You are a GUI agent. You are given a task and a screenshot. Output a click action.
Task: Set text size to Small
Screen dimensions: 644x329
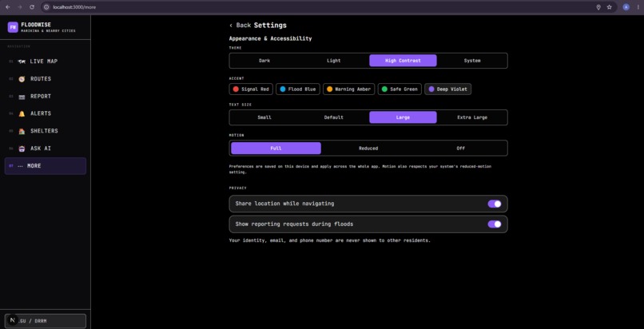point(264,117)
